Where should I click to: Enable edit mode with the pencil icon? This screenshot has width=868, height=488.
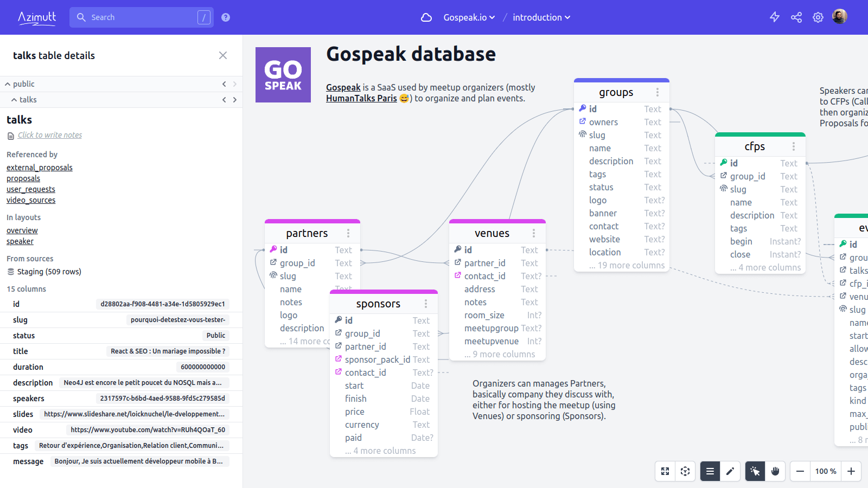[x=730, y=471]
